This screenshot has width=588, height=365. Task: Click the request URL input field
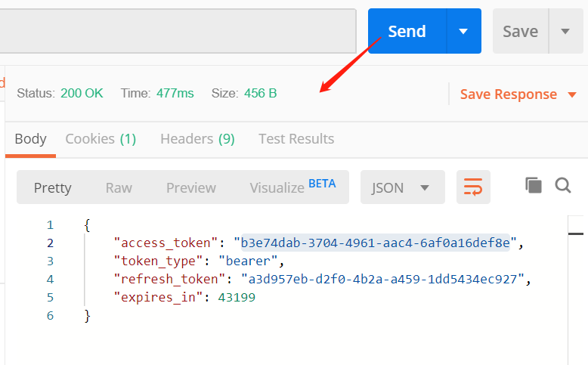coord(178,31)
